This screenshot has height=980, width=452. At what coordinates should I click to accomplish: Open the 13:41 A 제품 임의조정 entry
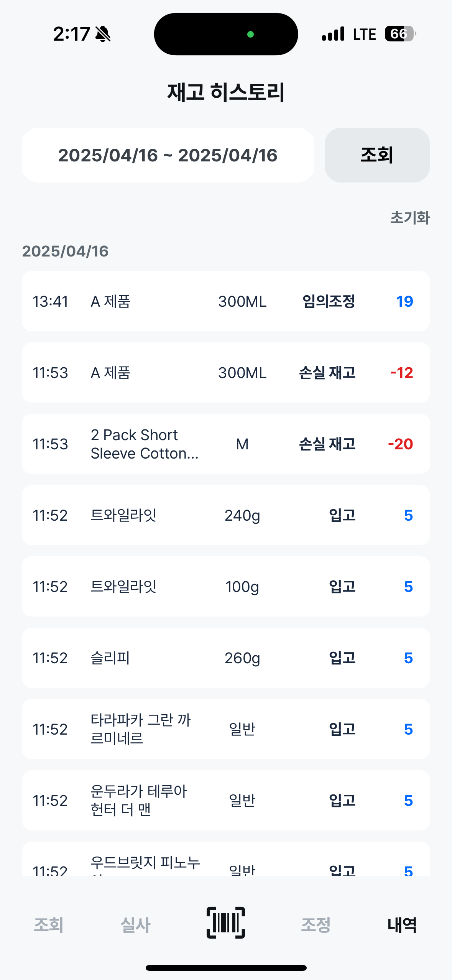(225, 301)
